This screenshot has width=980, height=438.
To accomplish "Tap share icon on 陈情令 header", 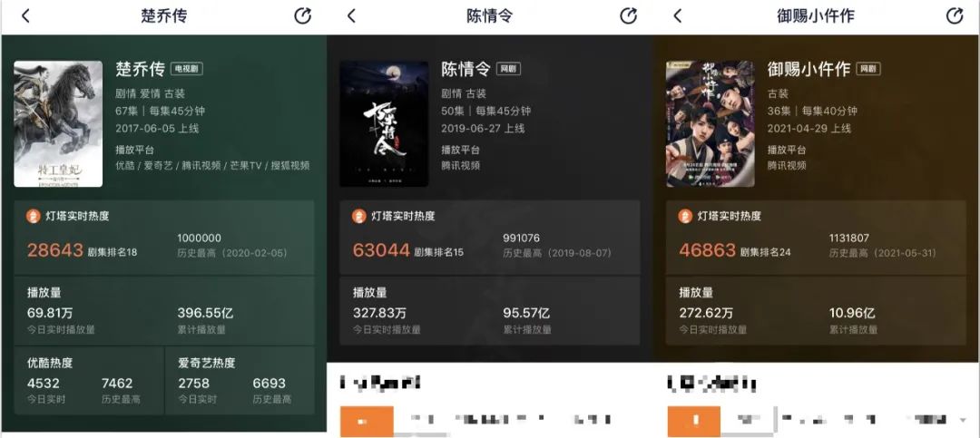I will point(628,16).
